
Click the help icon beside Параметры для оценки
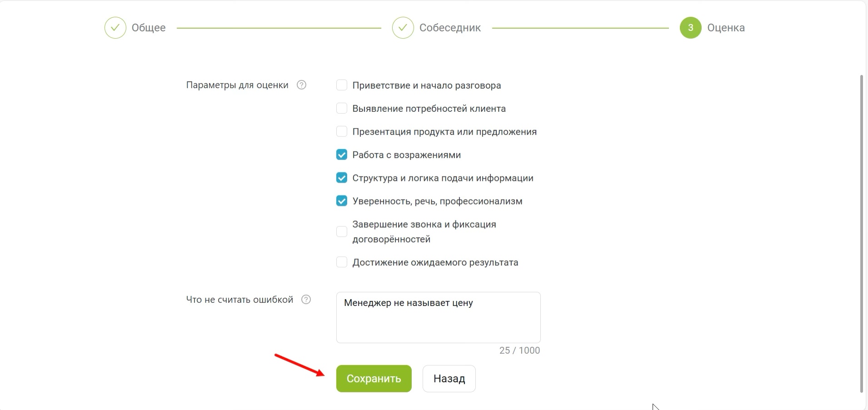tap(301, 85)
